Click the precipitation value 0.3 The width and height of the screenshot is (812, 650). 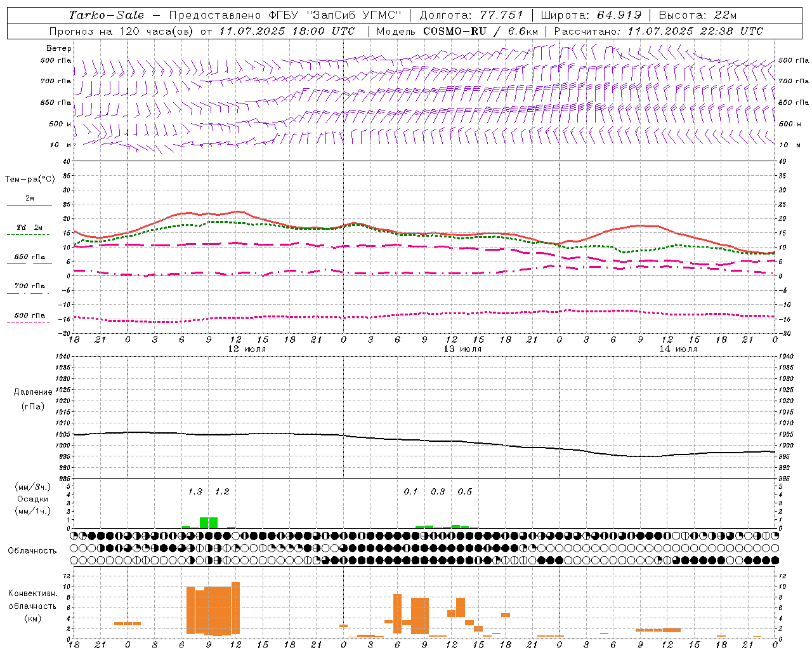coord(438,491)
